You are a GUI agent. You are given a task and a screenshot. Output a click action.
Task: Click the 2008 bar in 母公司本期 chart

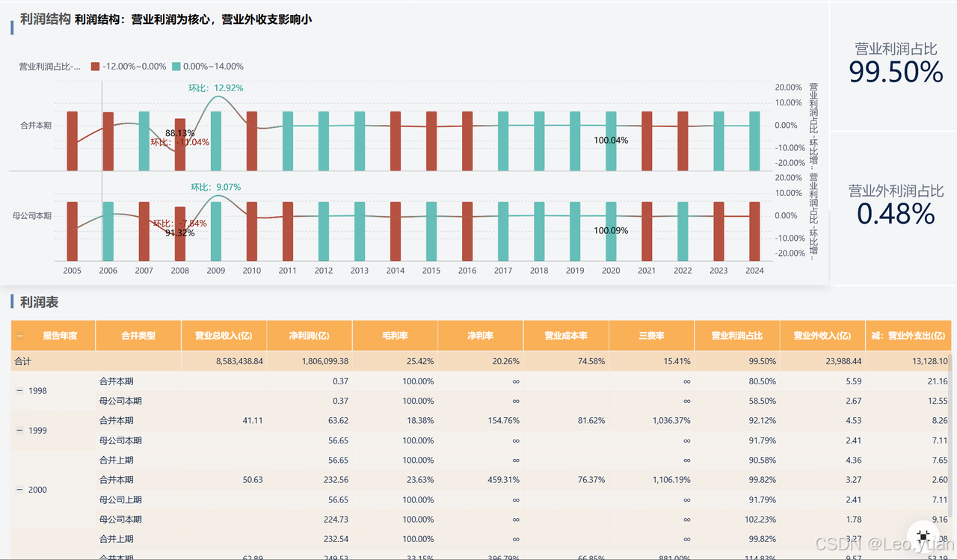click(x=180, y=234)
